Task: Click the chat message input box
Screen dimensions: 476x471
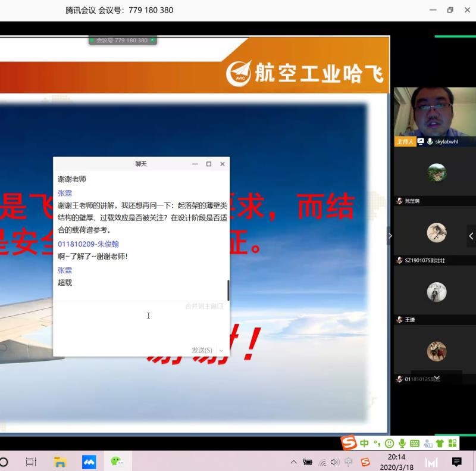Action: pyautogui.click(x=141, y=325)
